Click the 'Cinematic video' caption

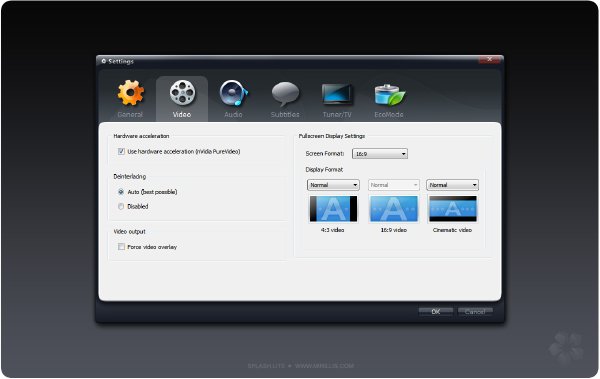click(x=452, y=230)
